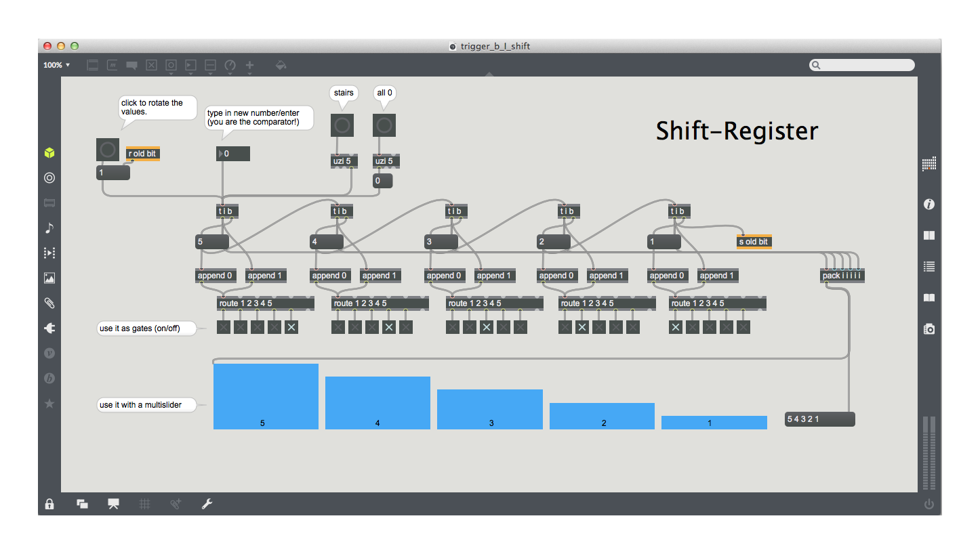Open the plug-ins icon in left sidebar
The width and height of the screenshot is (980, 554).
coord(49,328)
